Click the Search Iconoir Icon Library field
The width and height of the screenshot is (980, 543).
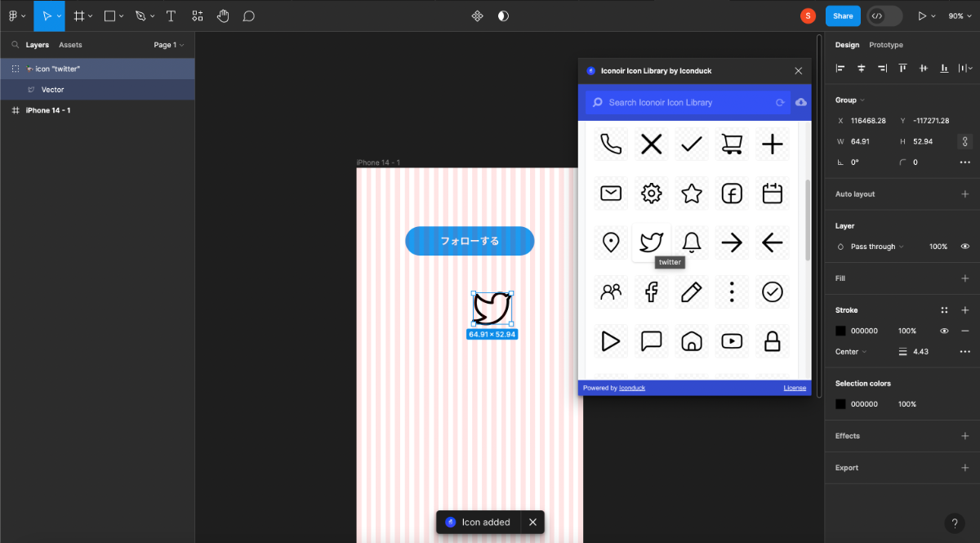[x=686, y=103]
